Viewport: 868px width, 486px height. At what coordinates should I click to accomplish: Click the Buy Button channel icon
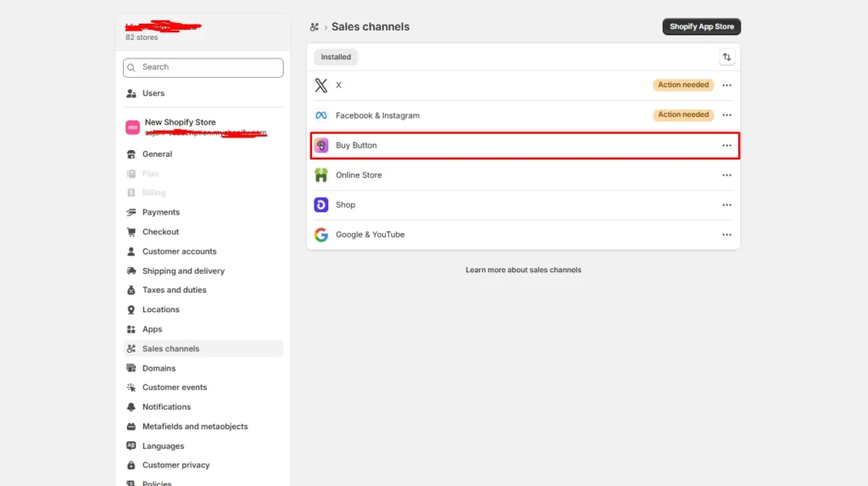[x=321, y=145]
